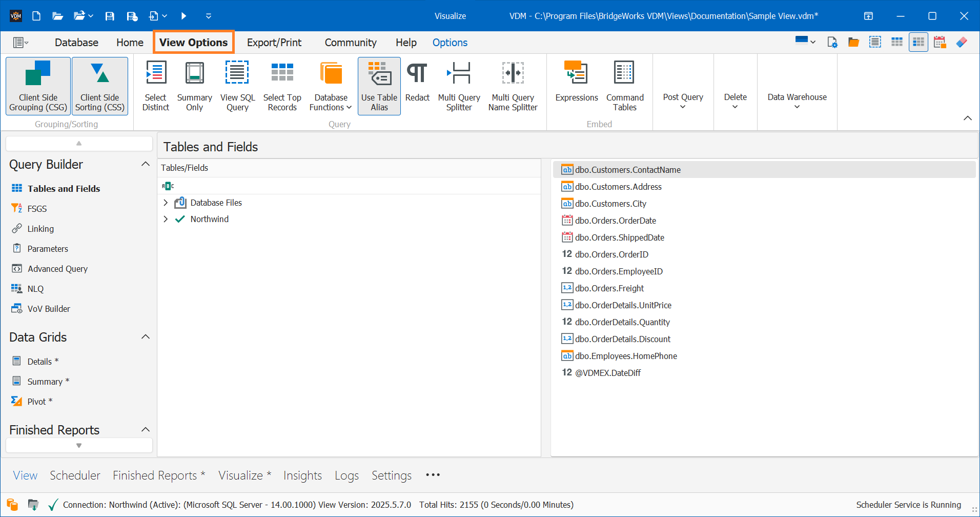This screenshot has height=517, width=980.
Task: Click the more options ellipsis in bottom bar
Action: tap(433, 475)
